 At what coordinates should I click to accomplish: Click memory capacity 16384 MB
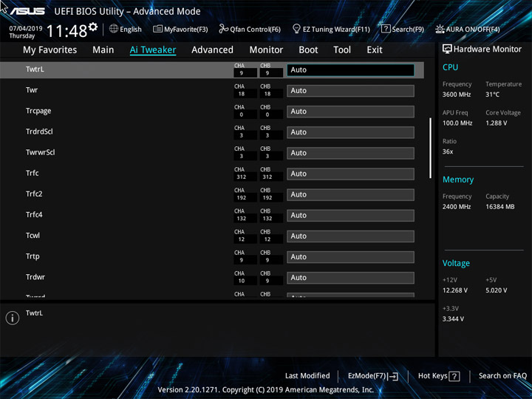pyautogui.click(x=499, y=207)
